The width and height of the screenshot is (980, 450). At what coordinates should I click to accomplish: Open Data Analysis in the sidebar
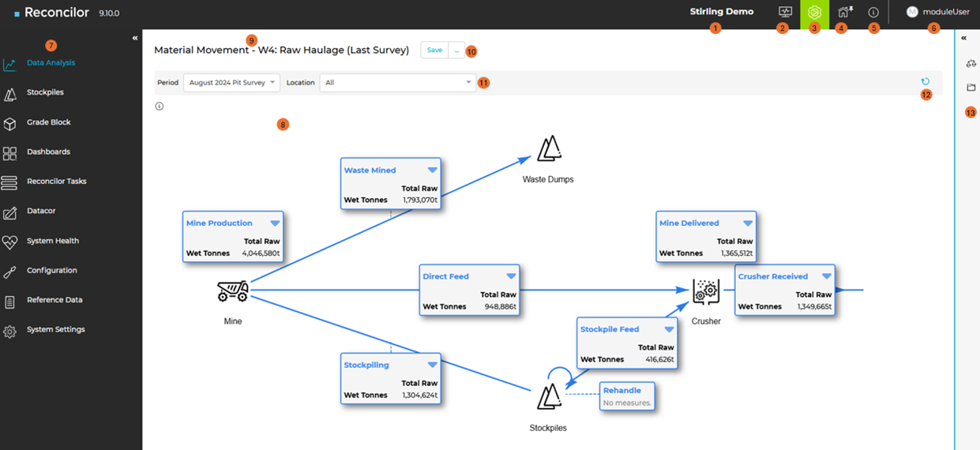[51, 62]
